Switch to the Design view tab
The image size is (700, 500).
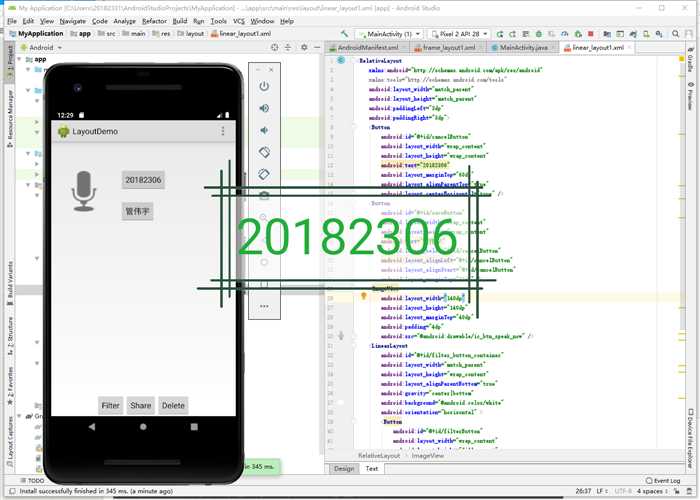[344, 468]
